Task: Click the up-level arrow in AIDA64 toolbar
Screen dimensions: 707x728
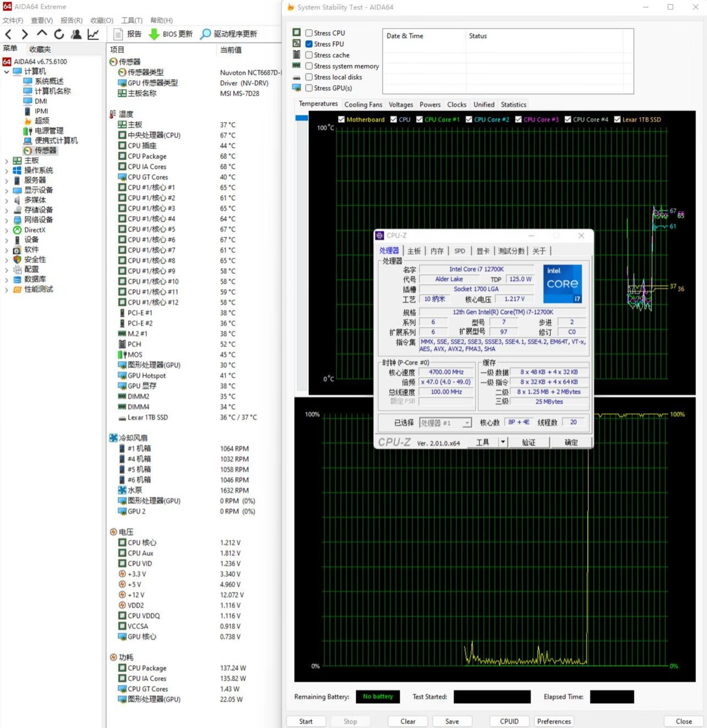Action: click(x=42, y=34)
